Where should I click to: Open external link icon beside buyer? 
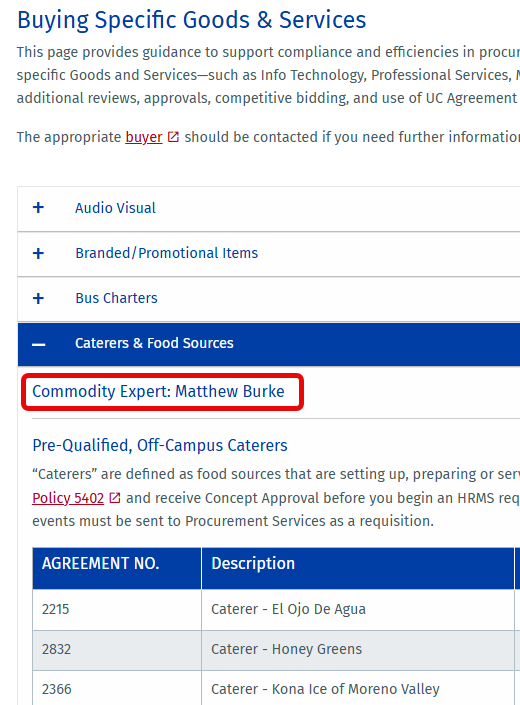click(x=173, y=137)
